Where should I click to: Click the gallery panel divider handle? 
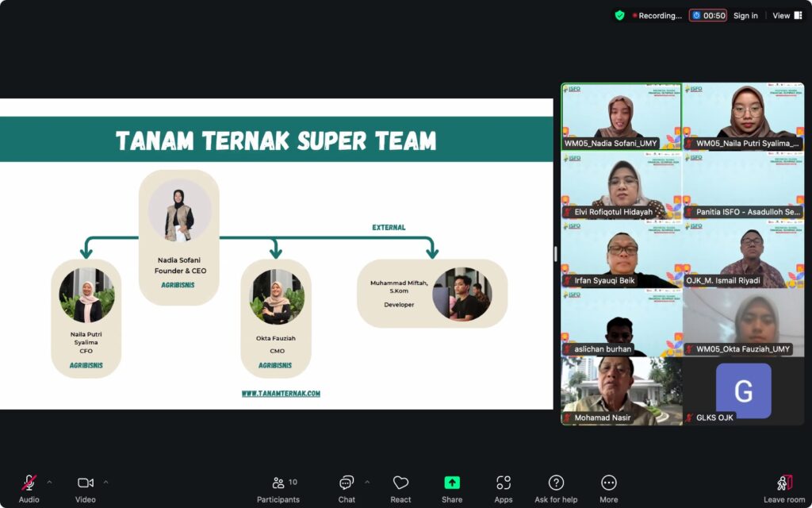(556, 253)
